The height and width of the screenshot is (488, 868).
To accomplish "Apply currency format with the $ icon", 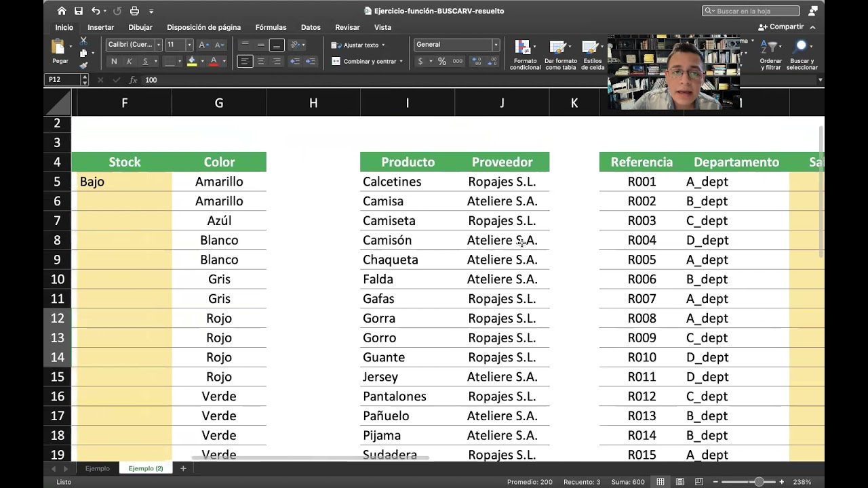I will (x=420, y=61).
